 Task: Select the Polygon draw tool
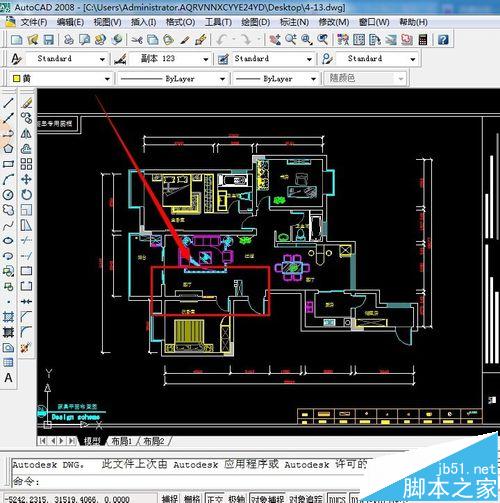[x=8, y=149]
